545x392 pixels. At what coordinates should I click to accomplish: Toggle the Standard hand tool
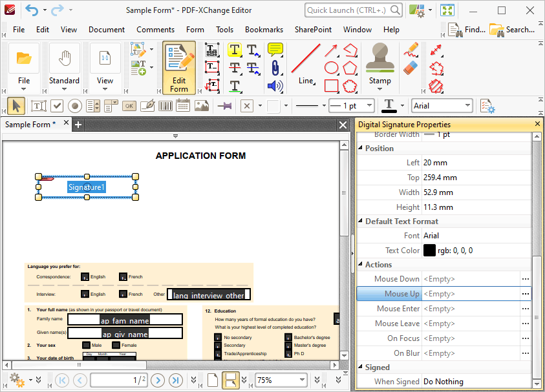click(64, 58)
